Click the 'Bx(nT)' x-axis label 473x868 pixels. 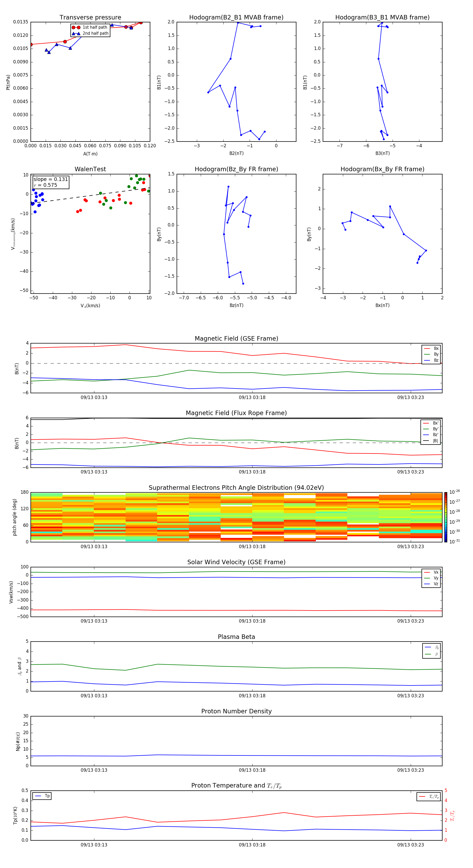(382, 305)
